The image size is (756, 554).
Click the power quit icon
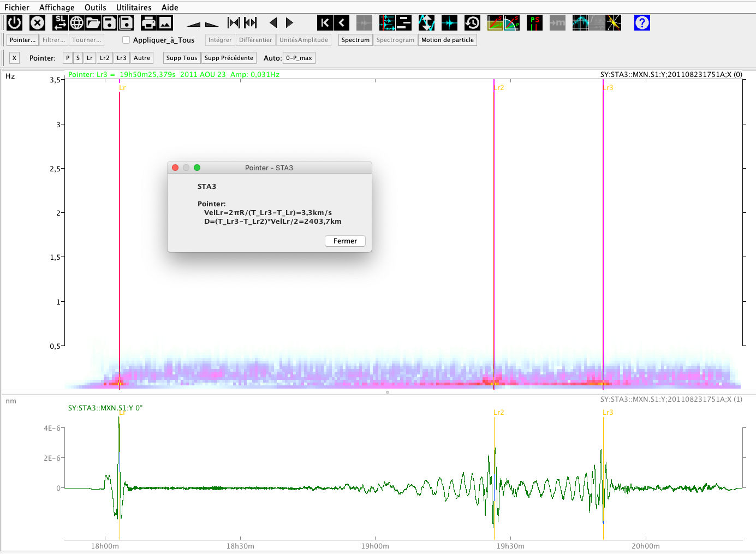point(14,23)
